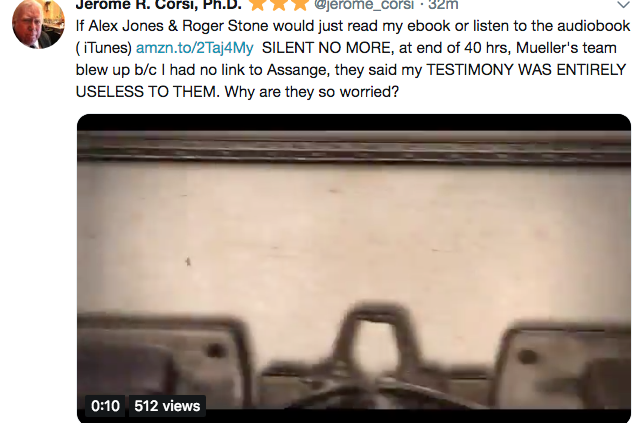Click the right paper holder in the video

tap(562, 359)
